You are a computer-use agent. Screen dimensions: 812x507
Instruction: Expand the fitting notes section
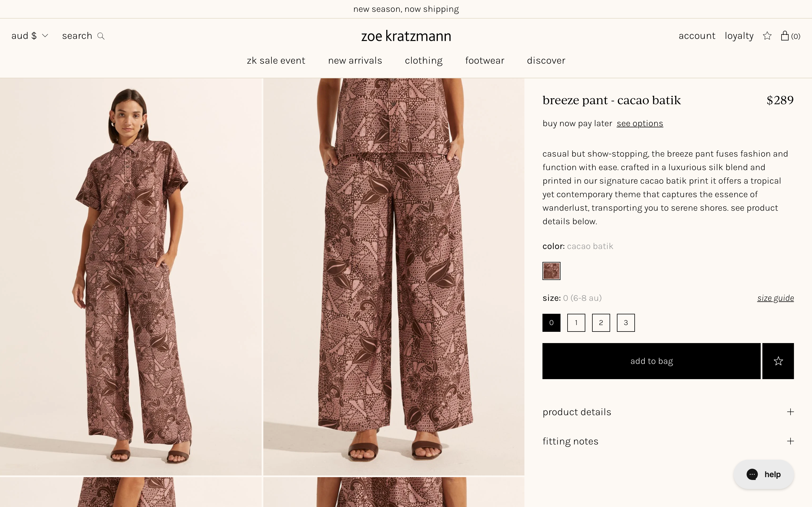click(570, 441)
